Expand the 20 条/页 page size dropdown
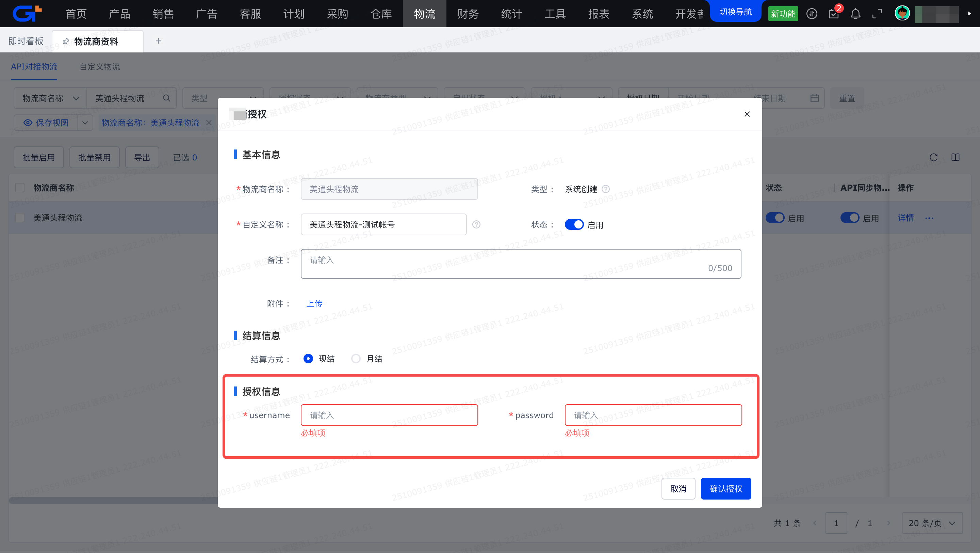Screen dimensions: 980x553 [x=932, y=523]
